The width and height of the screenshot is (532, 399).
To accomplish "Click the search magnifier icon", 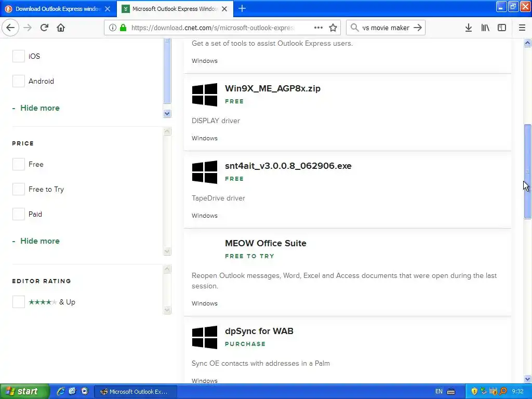I will point(354,28).
